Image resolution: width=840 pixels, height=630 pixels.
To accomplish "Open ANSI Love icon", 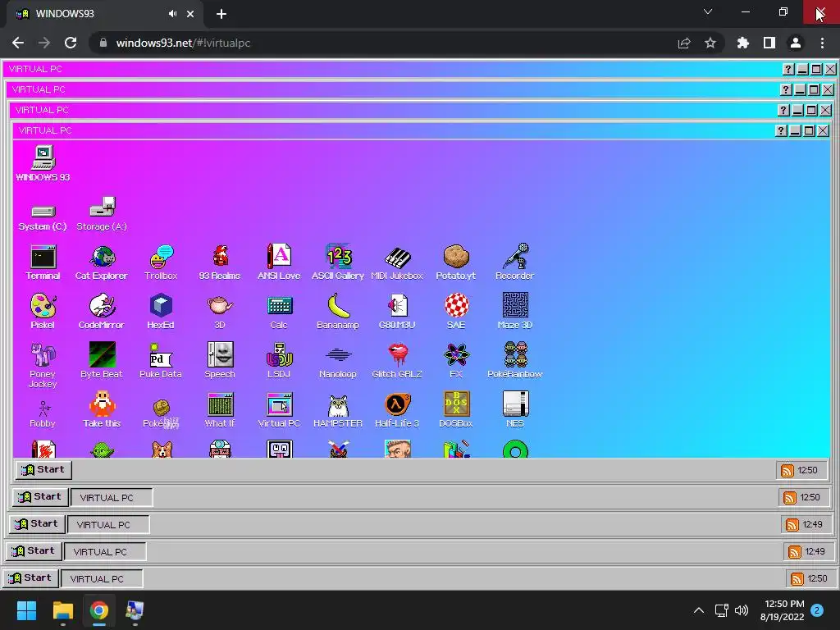I will pyautogui.click(x=279, y=262).
